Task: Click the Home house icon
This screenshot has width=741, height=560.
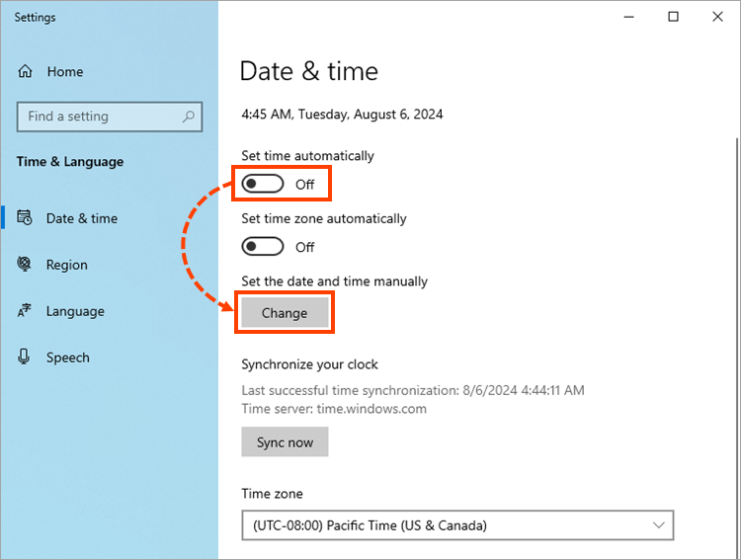Action: pos(25,71)
